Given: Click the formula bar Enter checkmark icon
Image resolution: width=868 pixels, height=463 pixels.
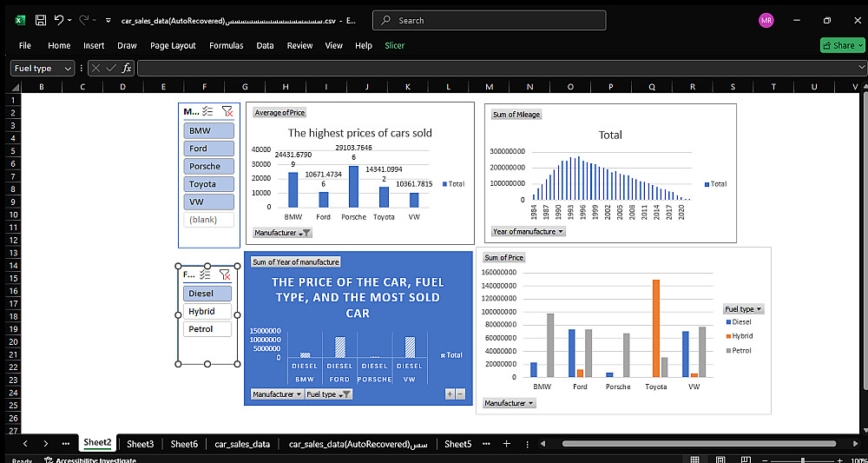Looking at the screenshot, I should coord(111,68).
